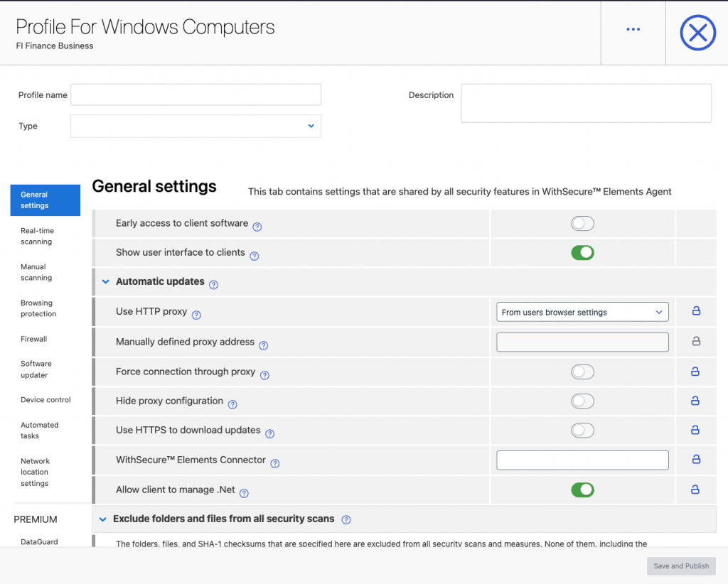728x584 pixels.
Task: Turn on Hide proxy configuration switch
Action: click(x=582, y=401)
